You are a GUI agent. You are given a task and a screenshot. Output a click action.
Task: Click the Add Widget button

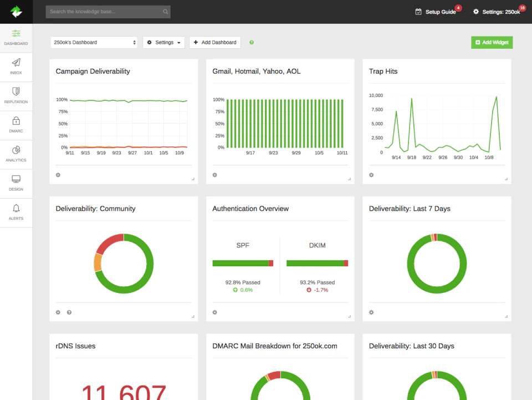492,43
